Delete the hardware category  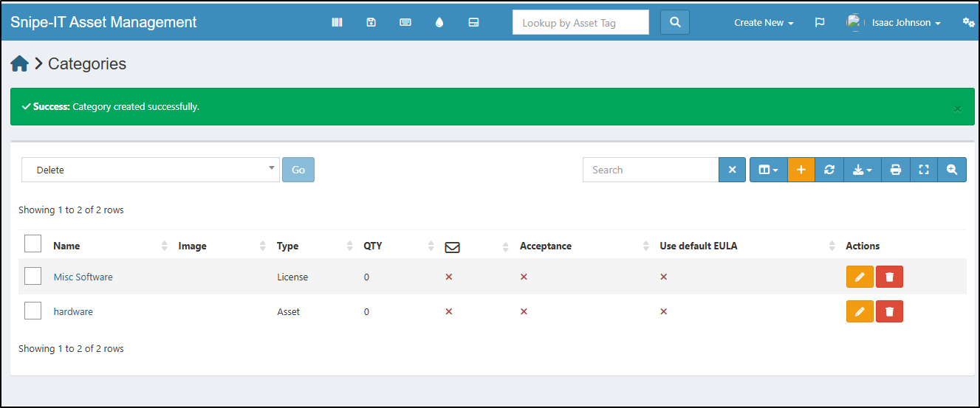(x=889, y=311)
